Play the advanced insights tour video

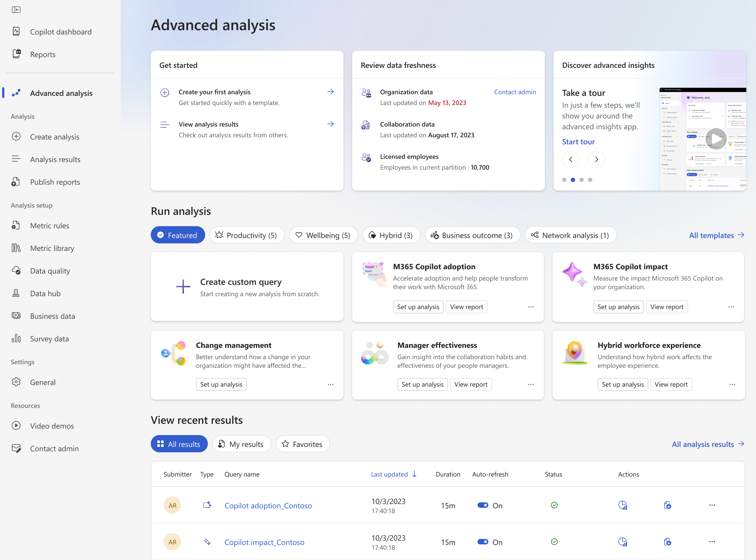click(x=716, y=139)
